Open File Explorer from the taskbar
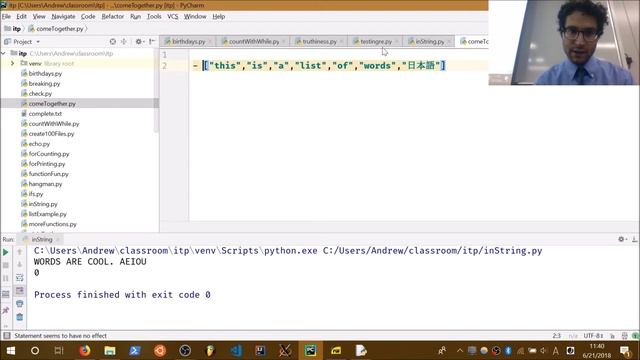 pos(110,351)
